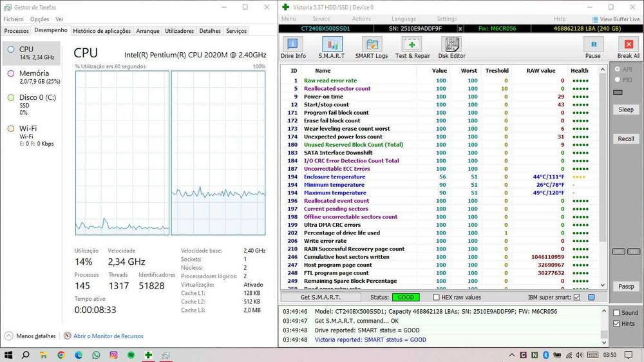Viewport: 644px width, 362px height.
Task: Select CPU in Task Manager sidebar
Action: 31,53
